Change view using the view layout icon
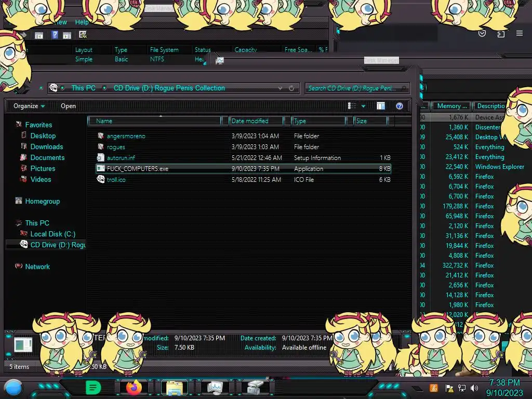The image size is (532, 399). pyautogui.click(x=352, y=106)
